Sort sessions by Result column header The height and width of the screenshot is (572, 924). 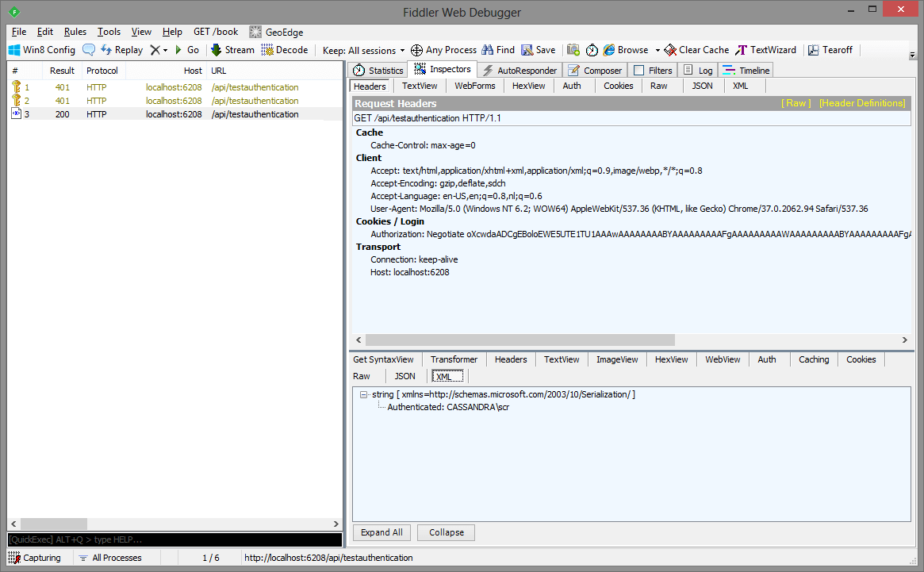click(62, 71)
